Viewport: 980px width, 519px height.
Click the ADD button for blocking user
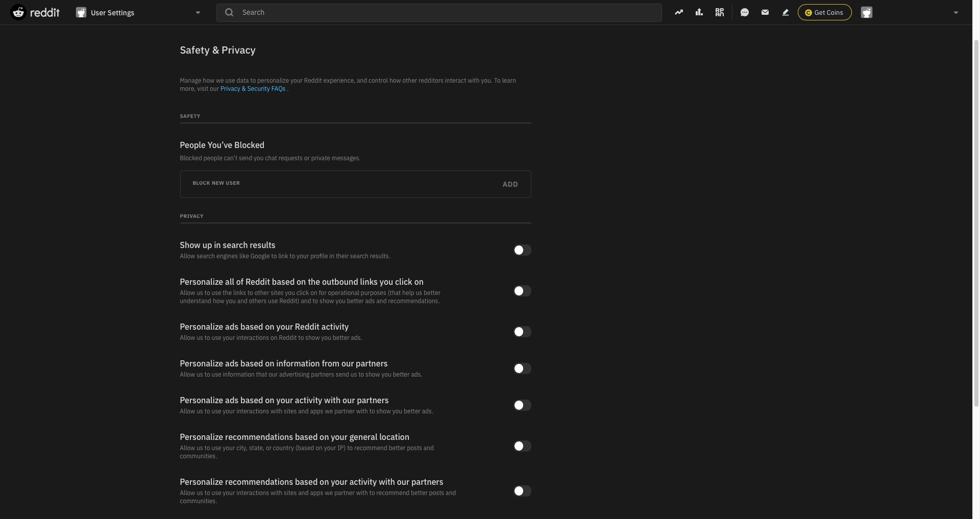[x=510, y=184]
